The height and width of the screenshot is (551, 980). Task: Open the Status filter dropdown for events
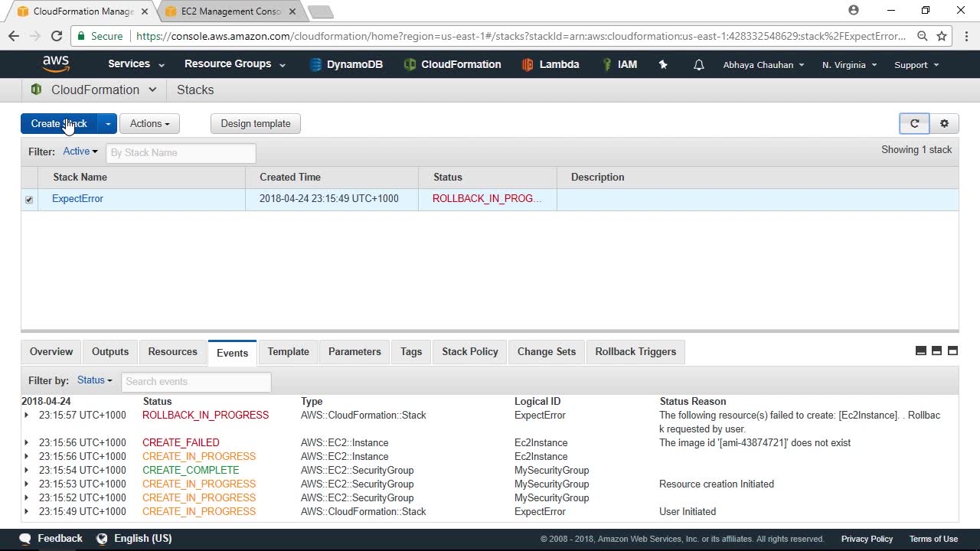coord(95,380)
